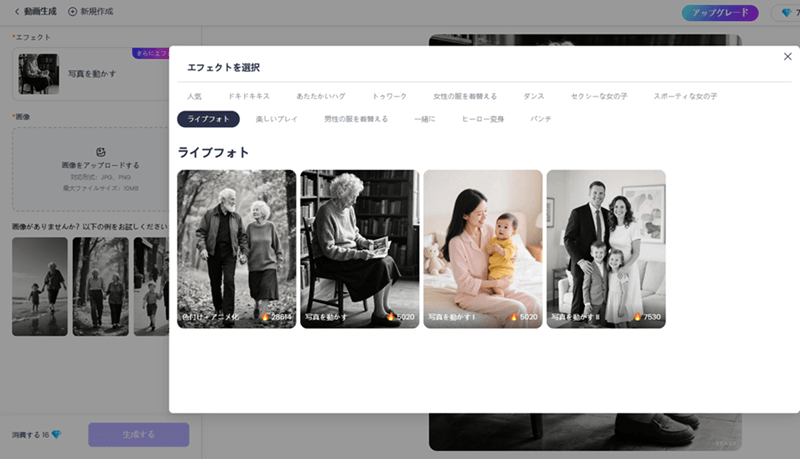Image resolution: width=800 pixels, height=459 pixels.
Task: Close the エフェクトを選択 dialog
Action: pos(787,57)
